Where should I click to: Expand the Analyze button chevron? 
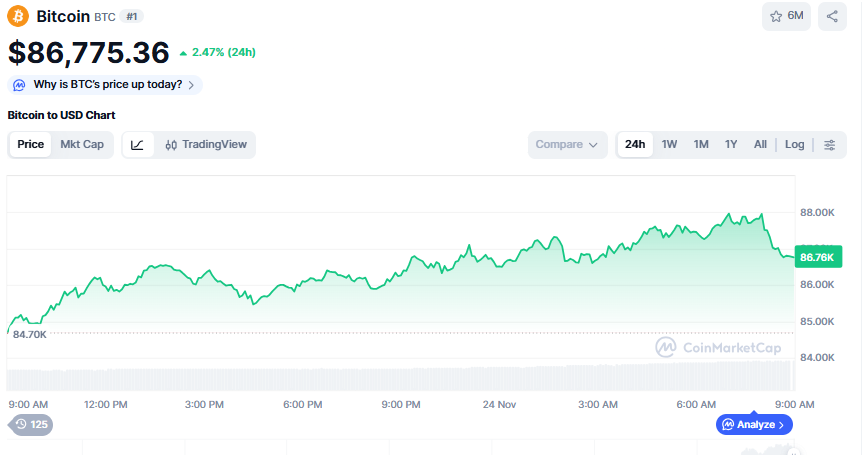click(x=782, y=425)
